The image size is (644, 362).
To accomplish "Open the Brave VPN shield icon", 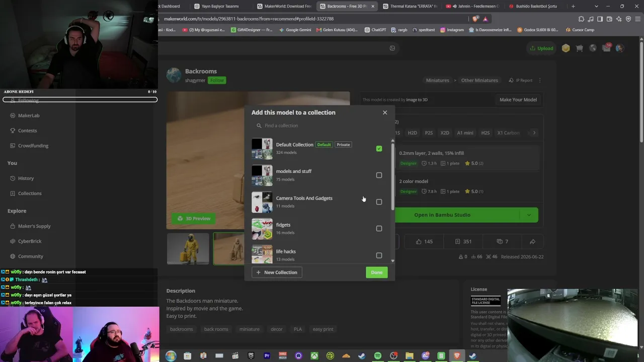I will click(628, 19).
